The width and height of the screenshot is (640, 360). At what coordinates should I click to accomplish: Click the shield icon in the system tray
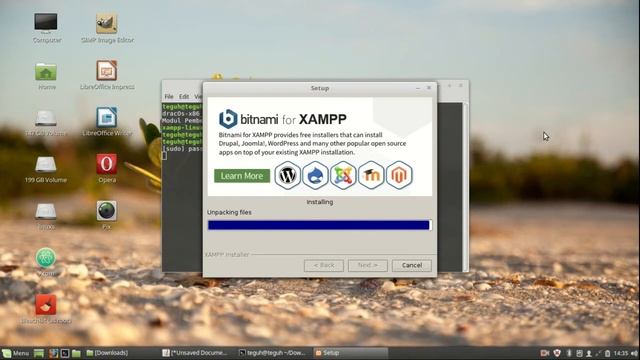tap(557, 353)
